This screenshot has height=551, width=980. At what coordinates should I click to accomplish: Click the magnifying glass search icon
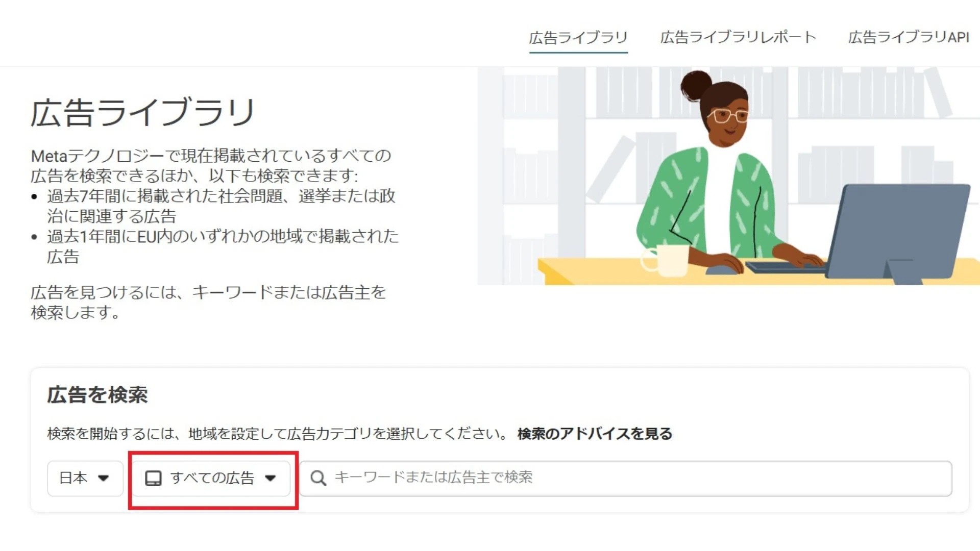pos(318,478)
